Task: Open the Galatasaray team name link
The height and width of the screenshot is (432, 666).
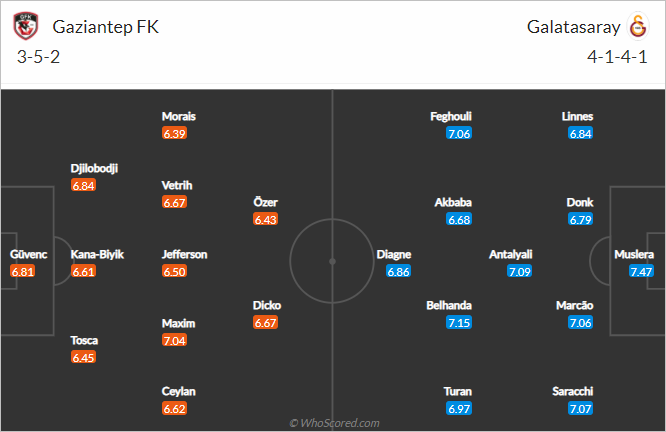Action: click(574, 27)
